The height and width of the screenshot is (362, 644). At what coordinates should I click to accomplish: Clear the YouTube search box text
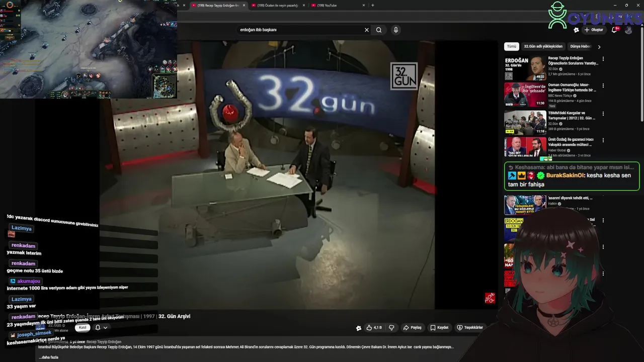click(x=367, y=30)
